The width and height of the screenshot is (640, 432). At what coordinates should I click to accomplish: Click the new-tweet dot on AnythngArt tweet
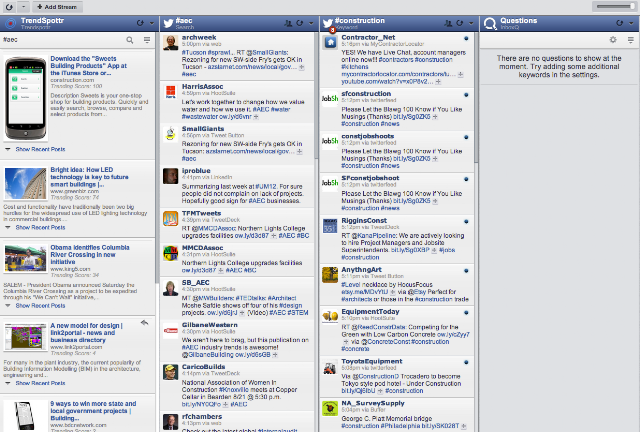pyautogui.click(x=466, y=271)
